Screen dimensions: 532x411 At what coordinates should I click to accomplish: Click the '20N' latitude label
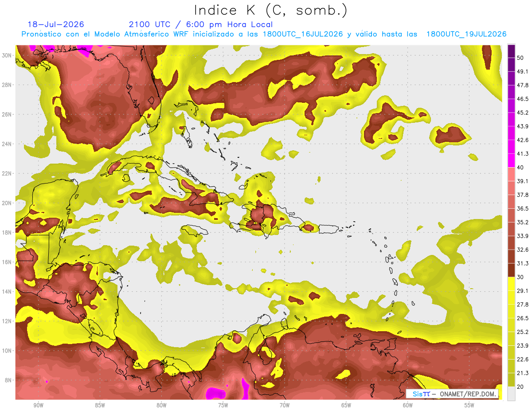[7, 203]
